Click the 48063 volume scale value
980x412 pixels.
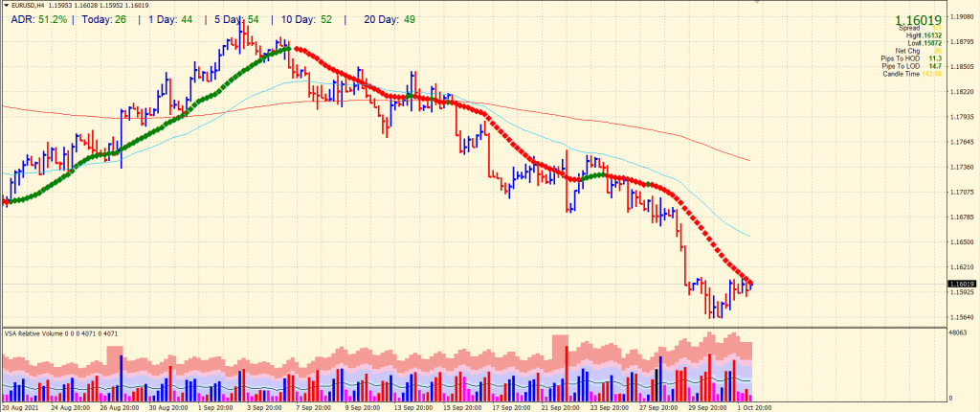click(959, 333)
